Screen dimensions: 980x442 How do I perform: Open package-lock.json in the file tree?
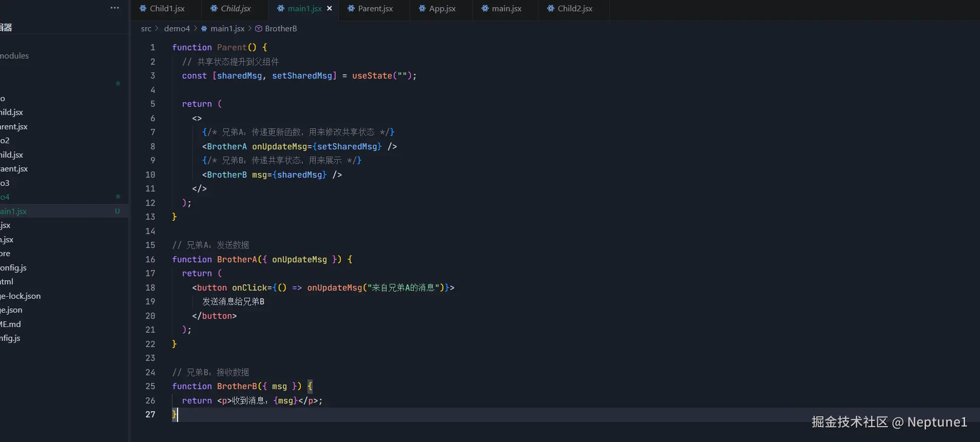[21, 296]
